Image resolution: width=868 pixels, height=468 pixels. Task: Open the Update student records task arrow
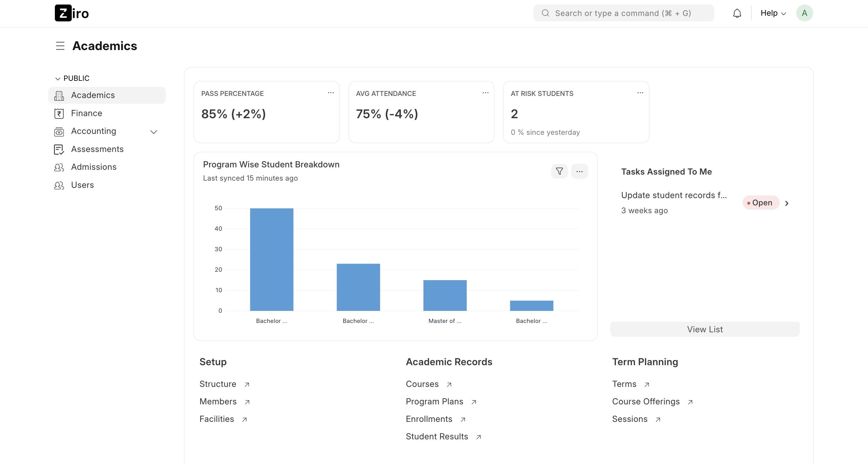click(x=786, y=203)
